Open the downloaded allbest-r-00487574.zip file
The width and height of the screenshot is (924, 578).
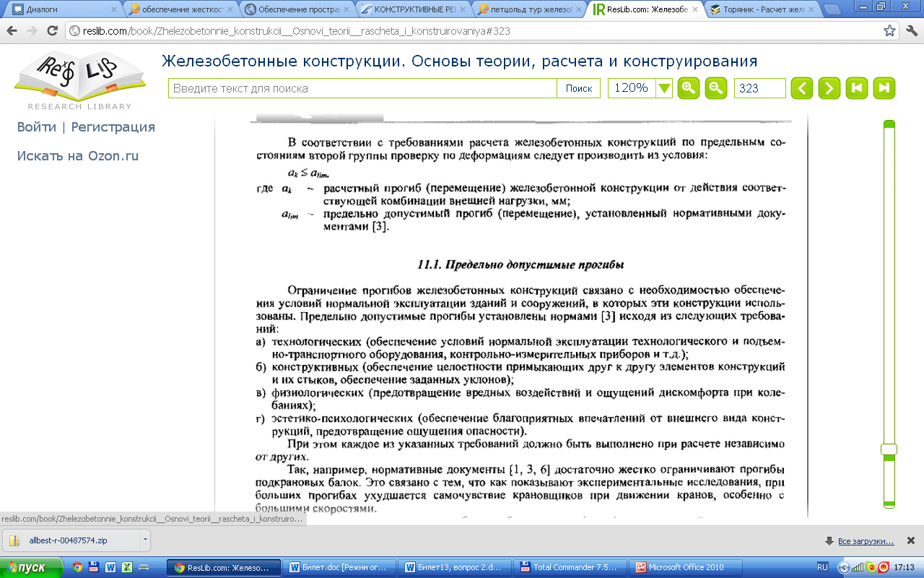point(71,540)
